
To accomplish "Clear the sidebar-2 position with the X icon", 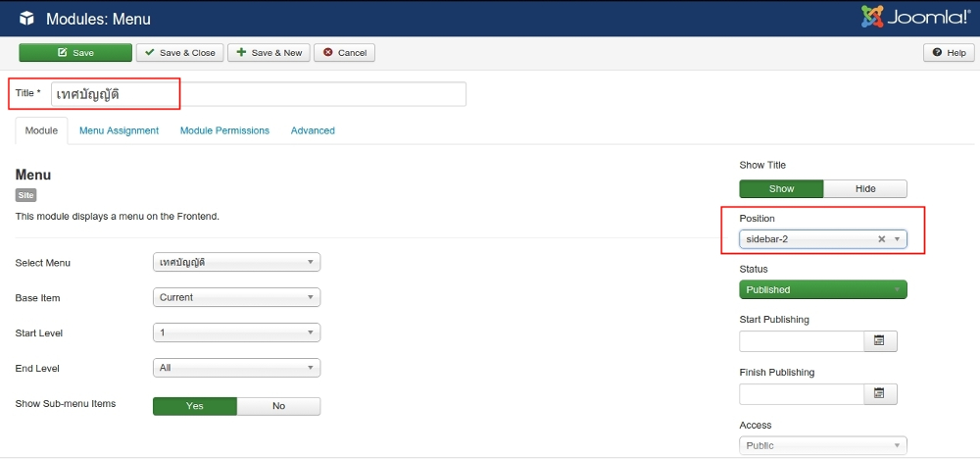I will point(881,239).
